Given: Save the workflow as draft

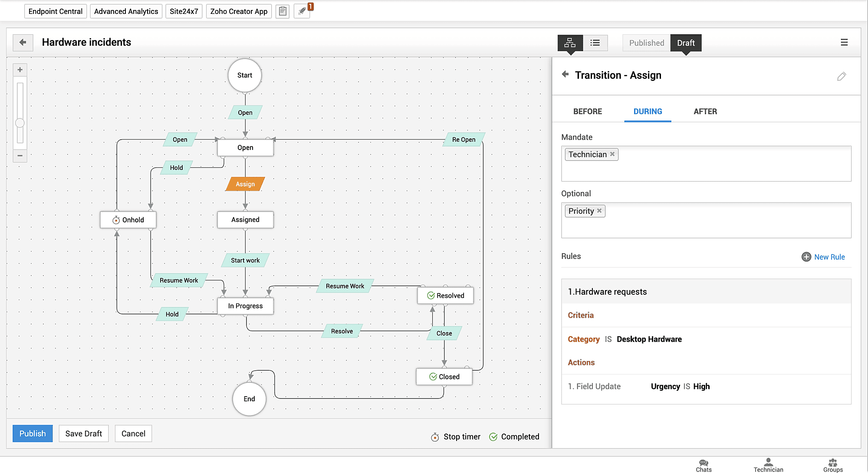Looking at the screenshot, I should (x=83, y=433).
